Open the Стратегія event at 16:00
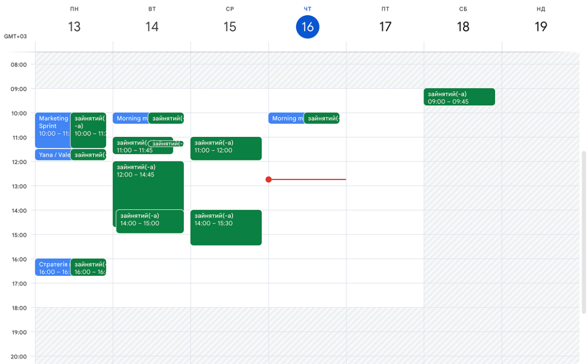Screen dimensions: 588x364 point(52,267)
